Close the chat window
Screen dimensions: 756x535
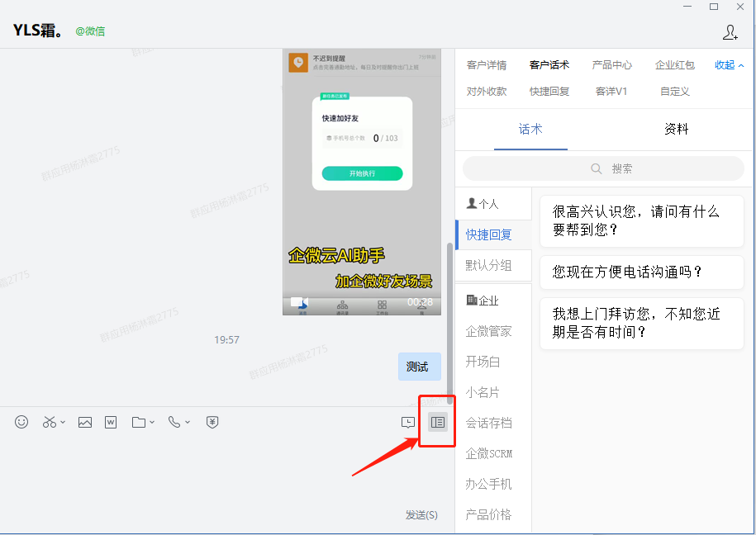pyautogui.click(x=740, y=7)
